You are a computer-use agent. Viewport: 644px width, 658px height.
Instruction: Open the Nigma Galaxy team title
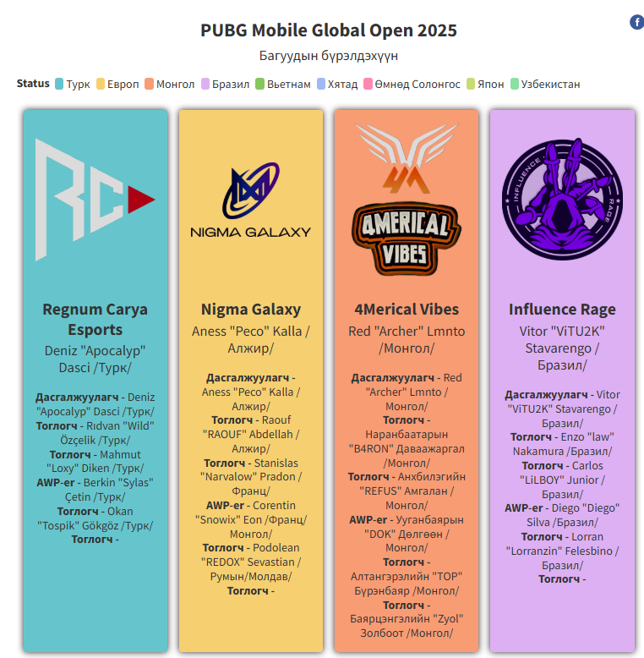[250, 310]
